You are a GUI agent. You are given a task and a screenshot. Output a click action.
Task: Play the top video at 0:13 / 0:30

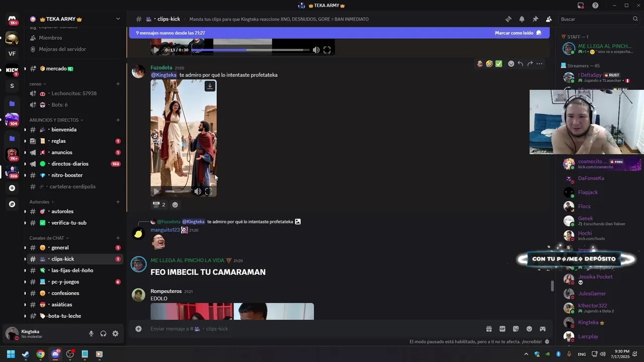pos(156,50)
